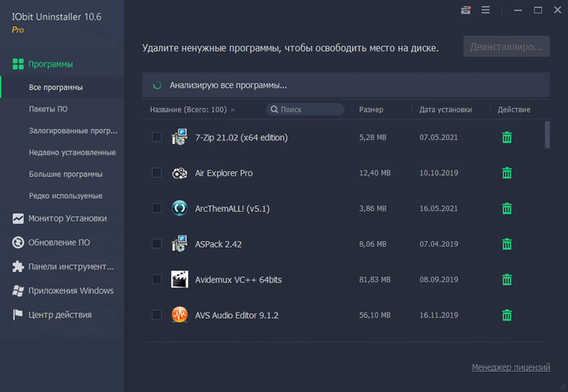Viewport: 568px width, 392px height.
Task: Select the ASPack 2.42 checkbox
Action: (x=157, y=243)
